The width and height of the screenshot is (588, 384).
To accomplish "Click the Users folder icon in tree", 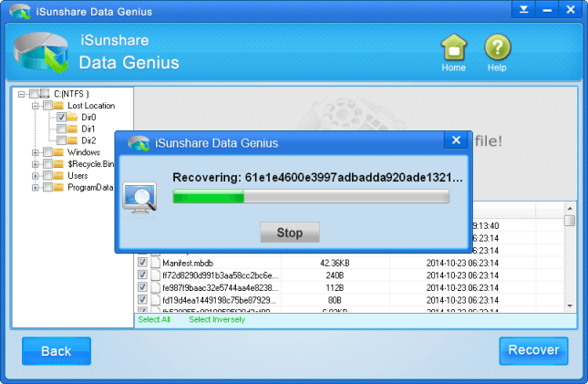I will 58,175.
